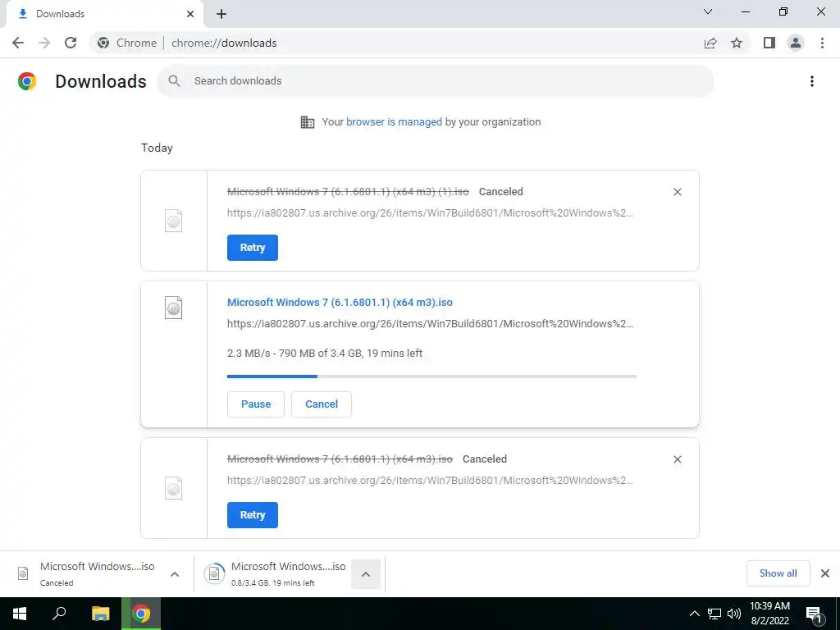Click the search magnifier in Search downloads

[x=174, y=81]
